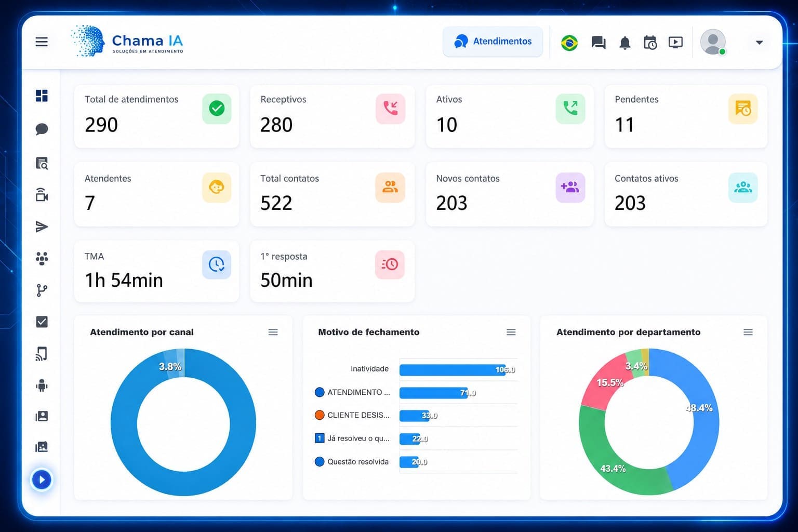
Task: Click the Inatividade 106.0 bar
Action: [x=452, y=370]
